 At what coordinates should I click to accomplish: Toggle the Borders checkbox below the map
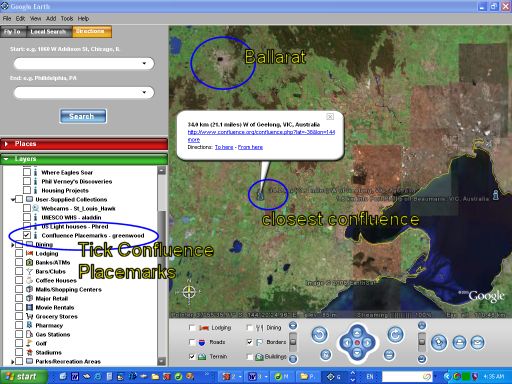(250, 342)
